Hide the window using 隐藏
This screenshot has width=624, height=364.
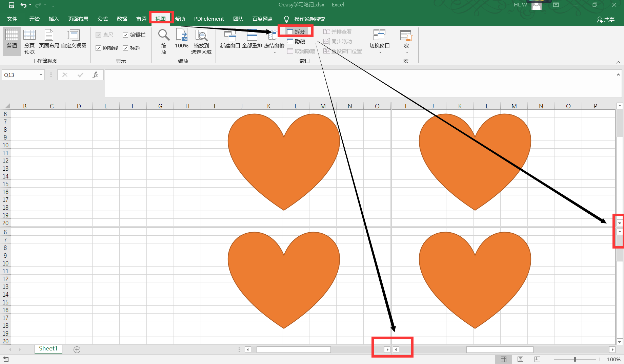296,41
